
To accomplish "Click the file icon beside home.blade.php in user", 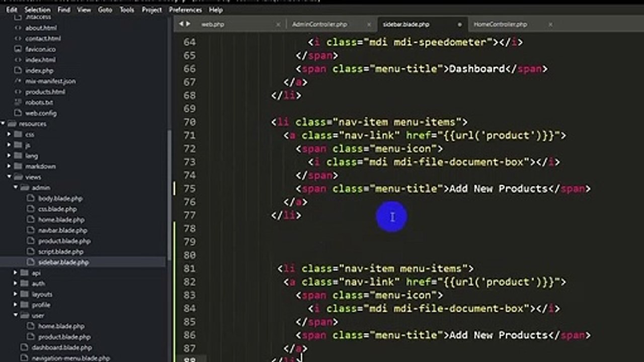I will point(30,326).
